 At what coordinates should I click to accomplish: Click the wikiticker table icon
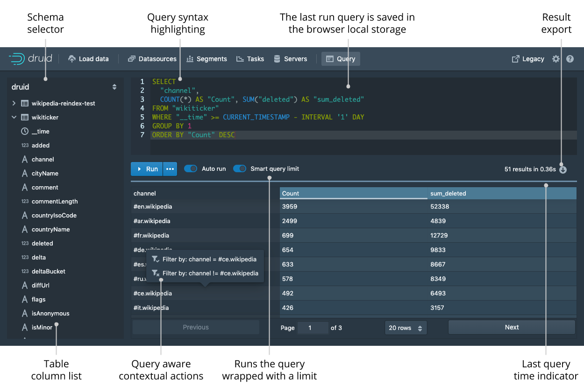click(25, 117)
